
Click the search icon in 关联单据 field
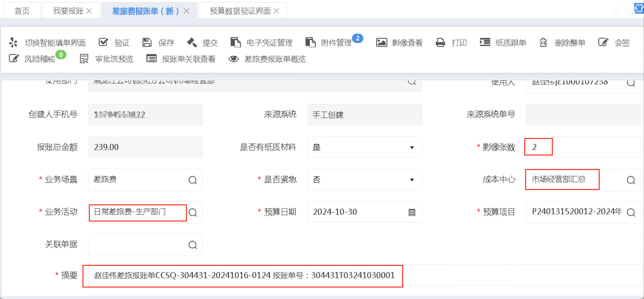point(193,245)
